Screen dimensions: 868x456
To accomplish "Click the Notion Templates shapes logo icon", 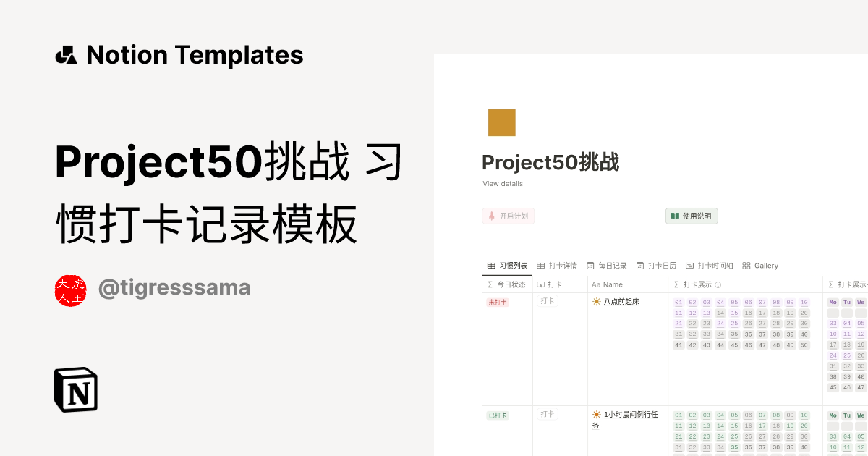I will (x=67, y=55).
